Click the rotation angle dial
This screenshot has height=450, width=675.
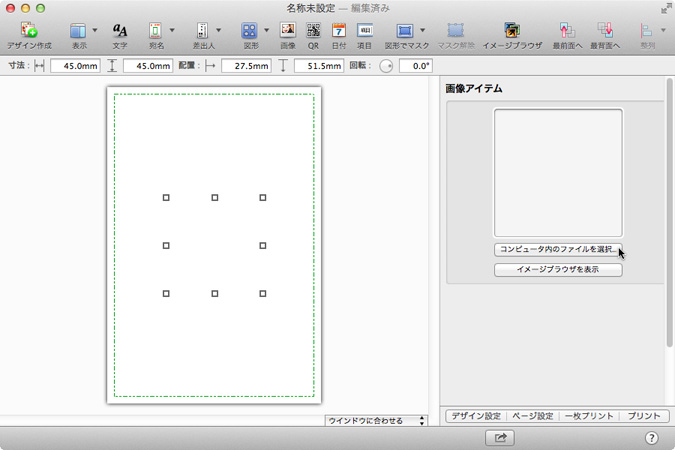click(387, 66)
